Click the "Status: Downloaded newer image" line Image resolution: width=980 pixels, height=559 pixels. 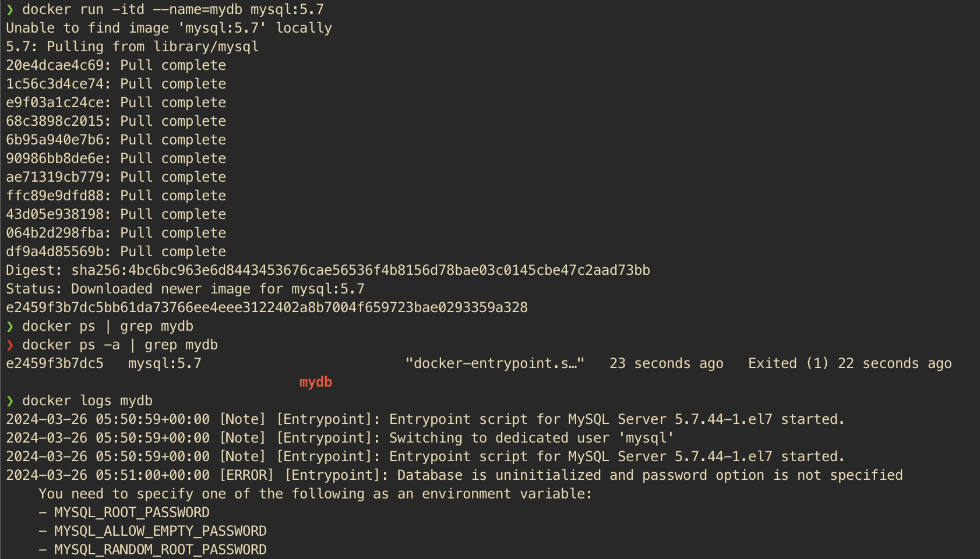185,289
